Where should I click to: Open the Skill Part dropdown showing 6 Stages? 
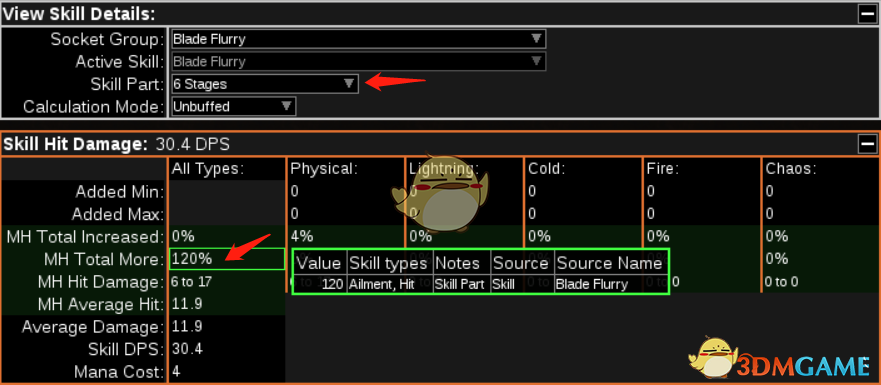265,84
